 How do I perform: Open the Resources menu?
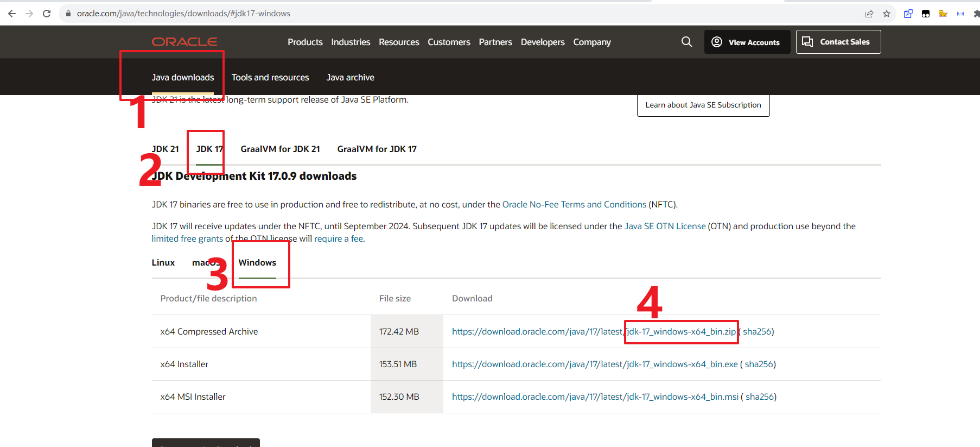click(x=399, y=42)
